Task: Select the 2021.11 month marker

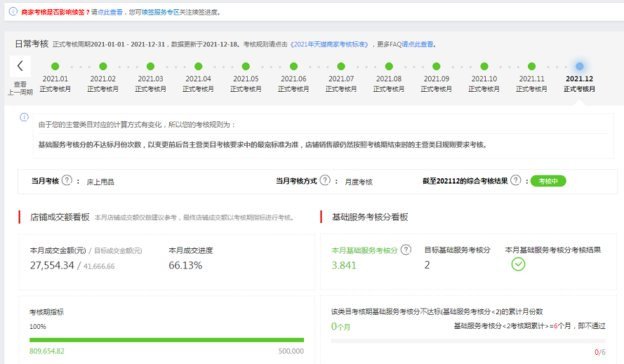Action: [531, 67]
